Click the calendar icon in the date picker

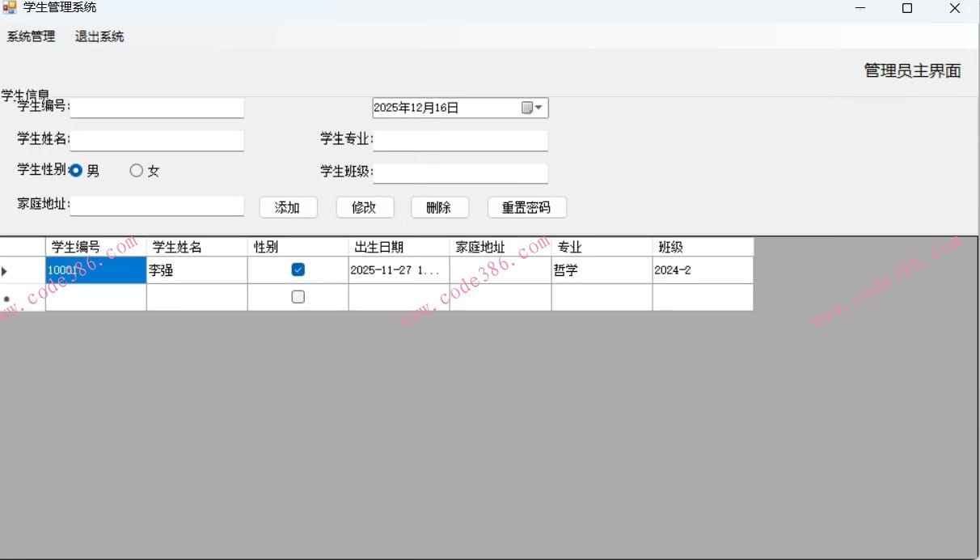tap(526, 107)
